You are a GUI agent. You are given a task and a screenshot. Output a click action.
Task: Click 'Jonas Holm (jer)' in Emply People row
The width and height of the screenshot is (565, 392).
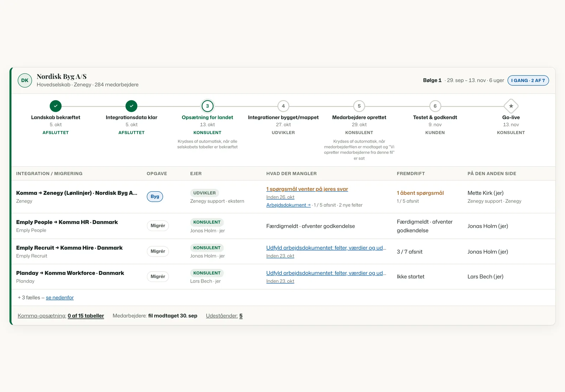pyautogui.click(x=488, y=226)
